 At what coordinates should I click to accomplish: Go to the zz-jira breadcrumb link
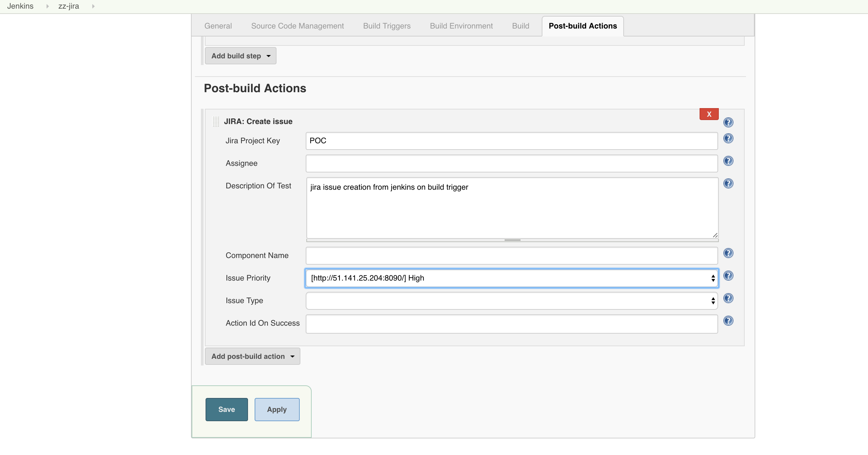click(68, 6)
